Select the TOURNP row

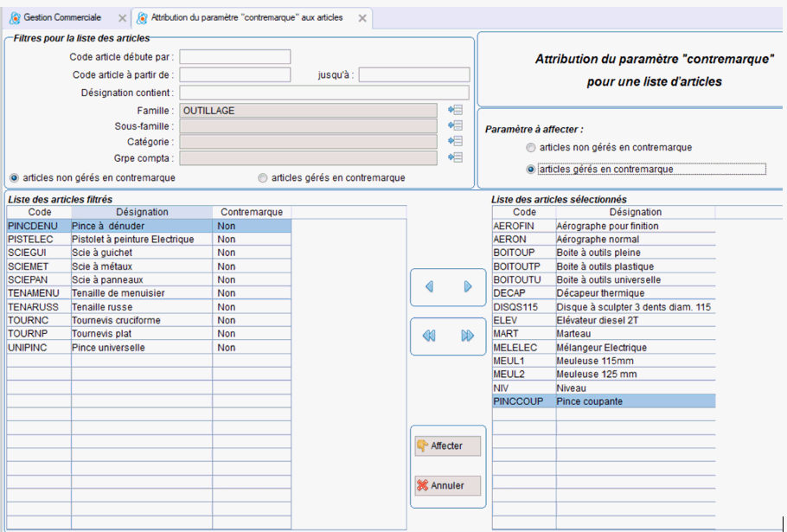pos(149,334)
